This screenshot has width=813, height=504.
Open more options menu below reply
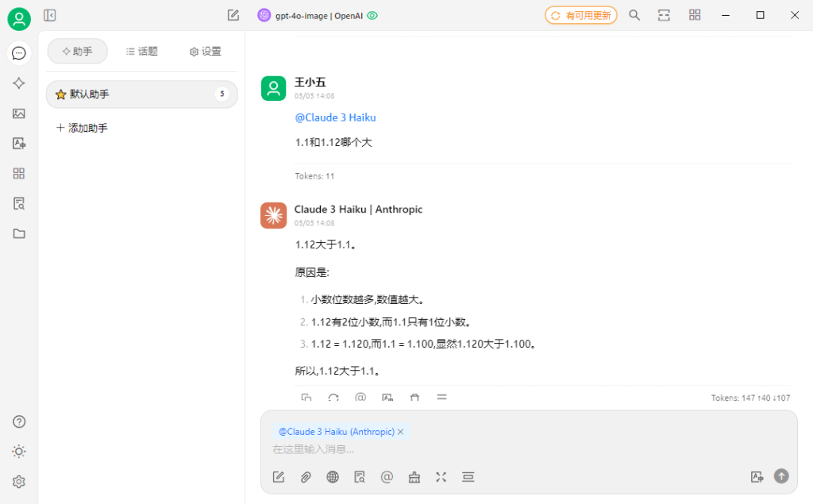tap(441, 397)
